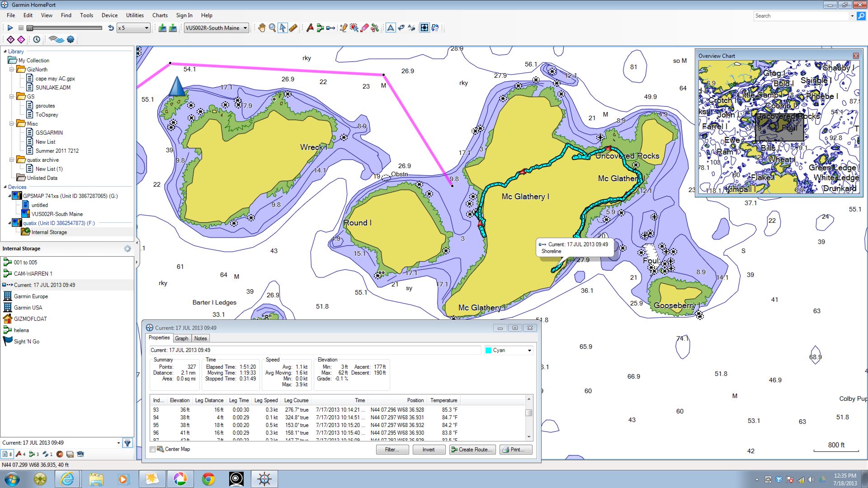Collapse the GS folder
Screen dimensions: 868x488
pyautogui.click(x=12, y=97)
